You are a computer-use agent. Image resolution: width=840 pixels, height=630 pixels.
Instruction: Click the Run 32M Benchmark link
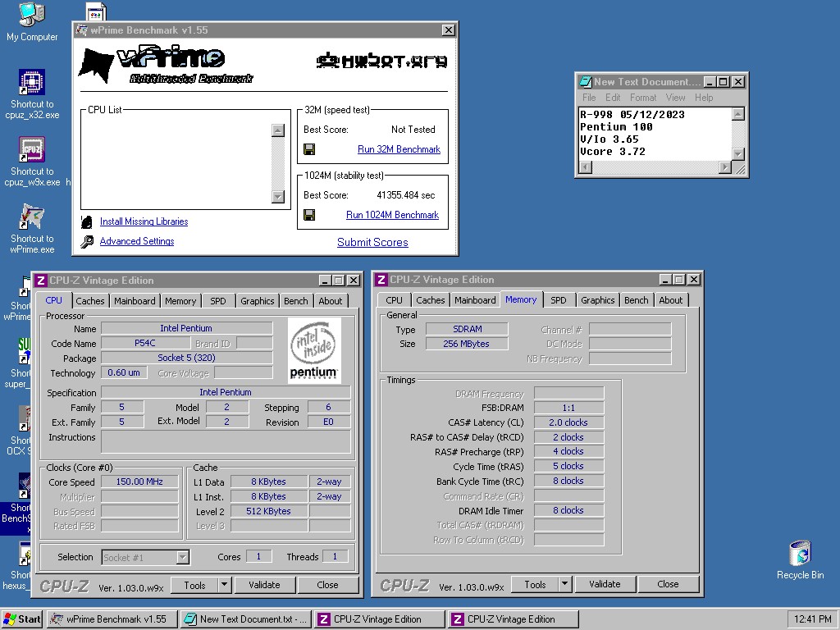[399, 149]
